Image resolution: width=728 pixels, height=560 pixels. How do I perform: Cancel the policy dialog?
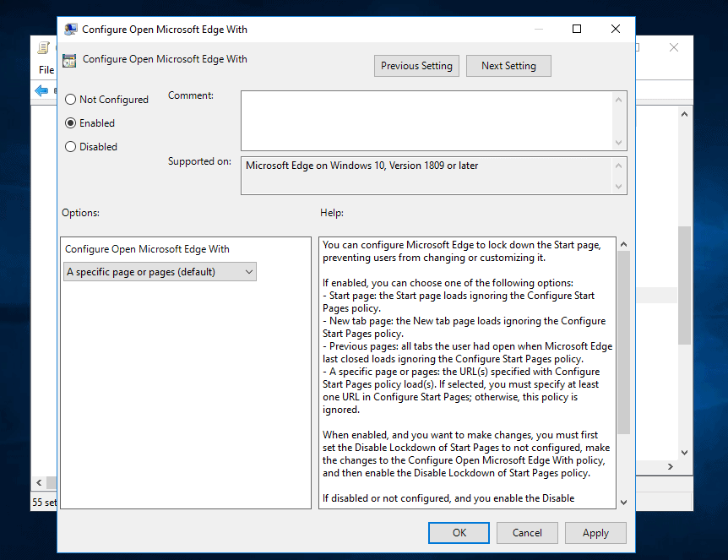click(527, 533)
